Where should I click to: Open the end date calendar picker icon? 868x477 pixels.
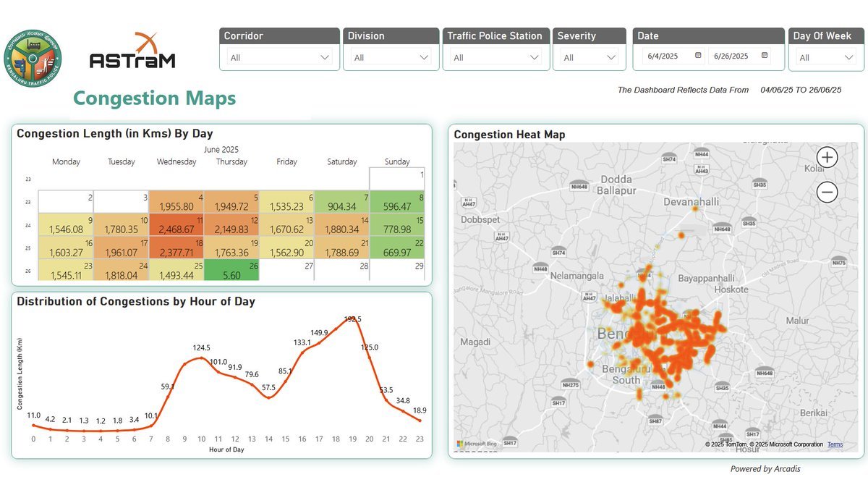[x=764, y=56]
